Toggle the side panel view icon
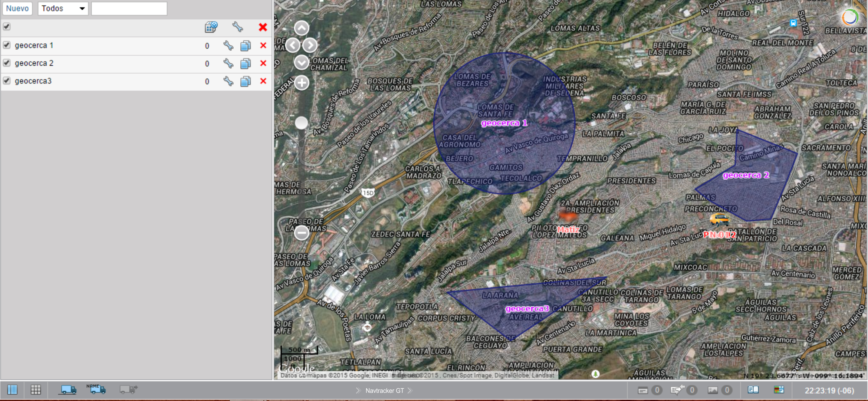 point(12,390)
